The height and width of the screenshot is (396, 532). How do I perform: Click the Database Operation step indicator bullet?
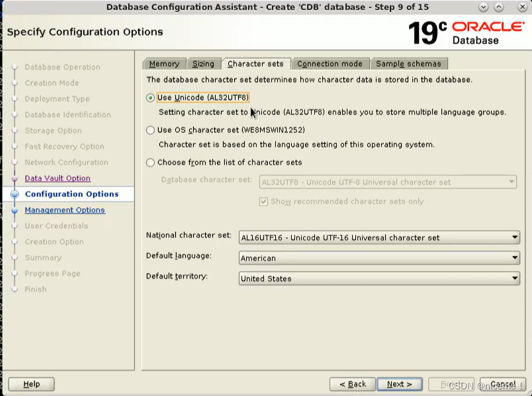click(16, 67)
